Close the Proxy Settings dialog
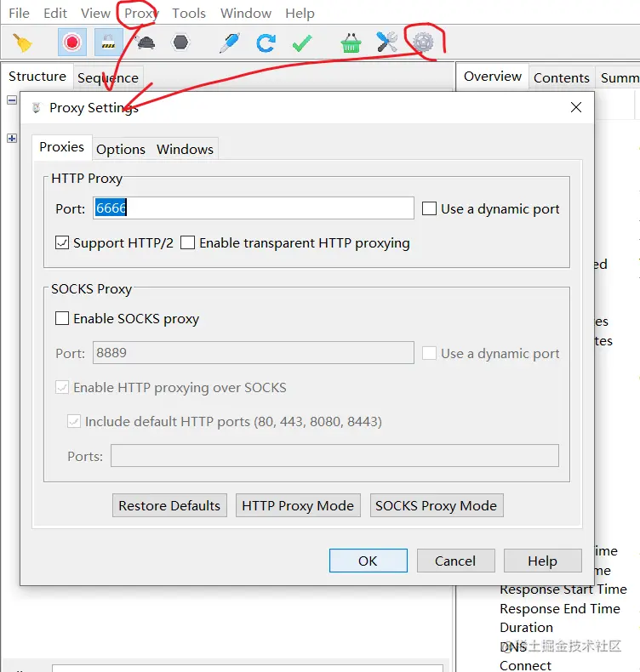Image resolution: width=640 pixels, height=672 pixels. pyautogui.click(x=576, y=107)
